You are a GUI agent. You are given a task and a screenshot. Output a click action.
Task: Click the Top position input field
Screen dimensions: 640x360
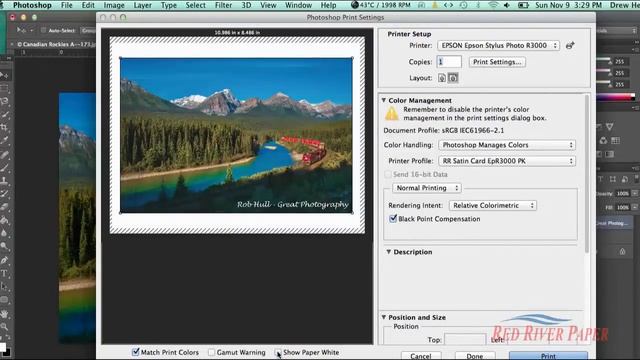tap(465, 340)
